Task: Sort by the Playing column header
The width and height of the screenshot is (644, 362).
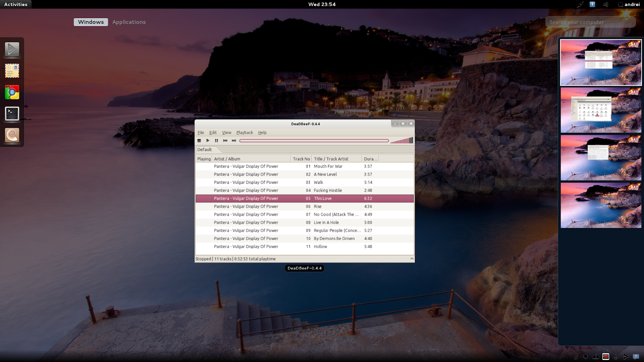Action: (204, 159)
